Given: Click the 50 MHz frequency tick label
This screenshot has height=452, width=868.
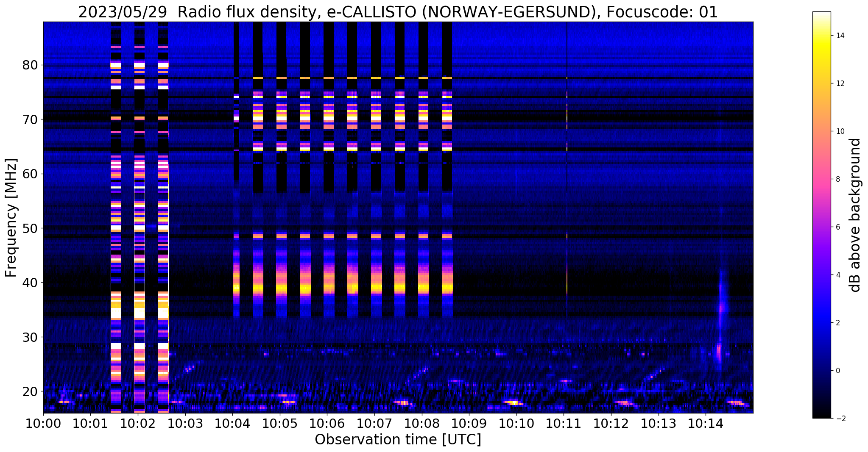Looking at the screenshot, I should [x=30, y=228].
